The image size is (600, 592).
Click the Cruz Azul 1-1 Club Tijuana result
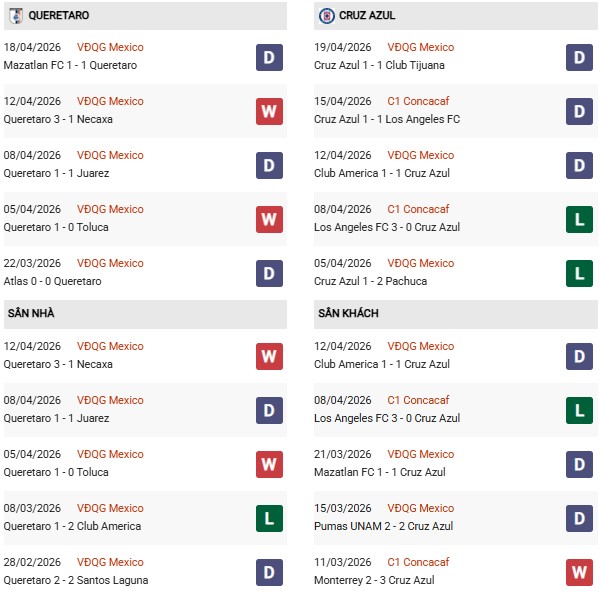coord(379,65)
